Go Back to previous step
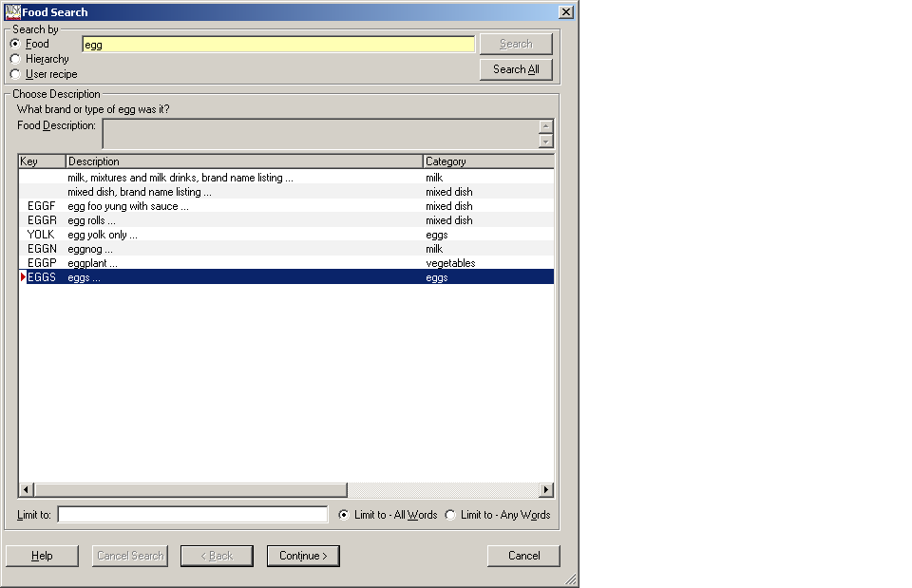This screenshot has width=912, height=588. pos(217,556)
